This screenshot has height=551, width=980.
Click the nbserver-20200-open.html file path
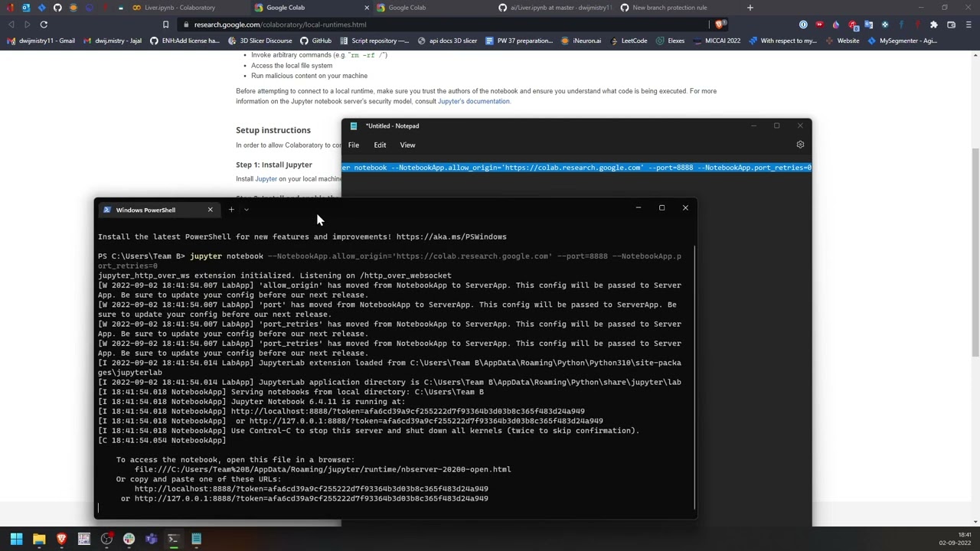coord(322,469)
